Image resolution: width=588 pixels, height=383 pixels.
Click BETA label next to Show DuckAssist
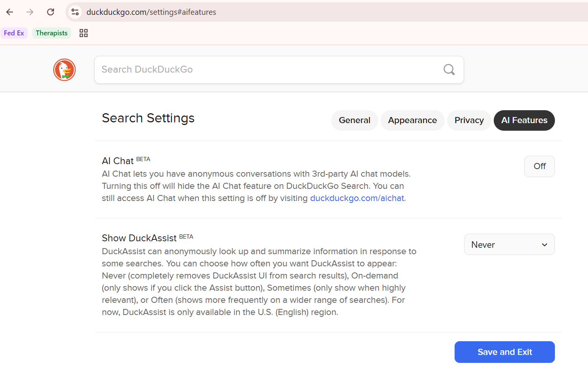coord(186,237)
